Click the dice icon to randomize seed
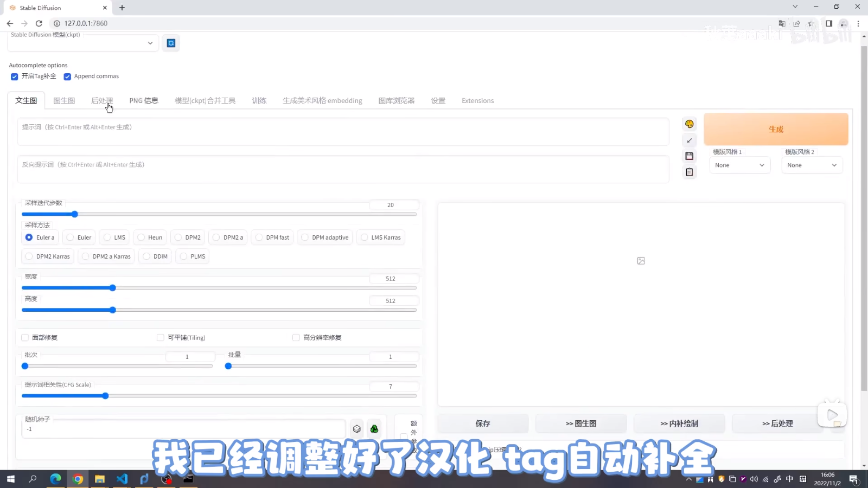Image resolution: width=868 pixels, height=488 pixels. click(x=356, y=429)
